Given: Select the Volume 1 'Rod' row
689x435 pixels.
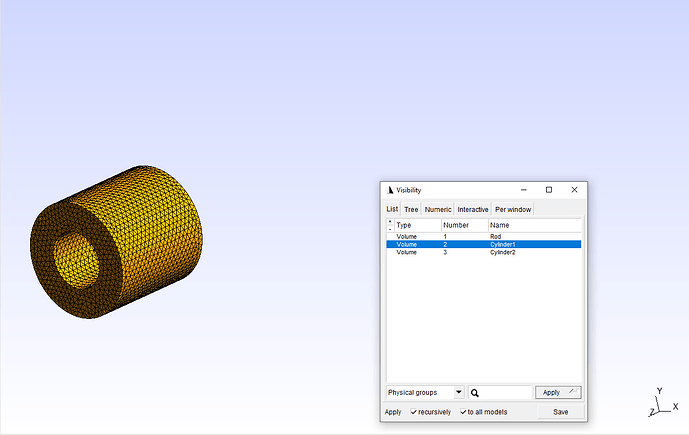Looking at the screenshot, I should tap(484, 236).
